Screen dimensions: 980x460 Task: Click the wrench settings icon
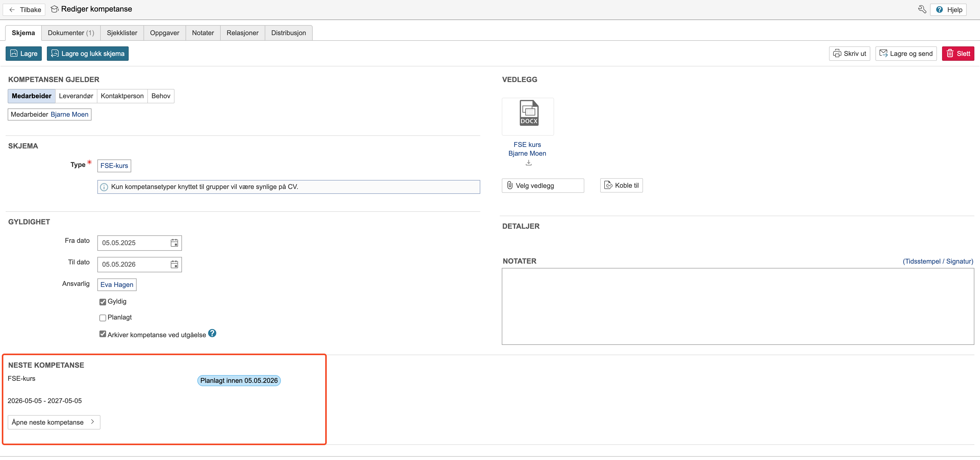click(922, 9)
